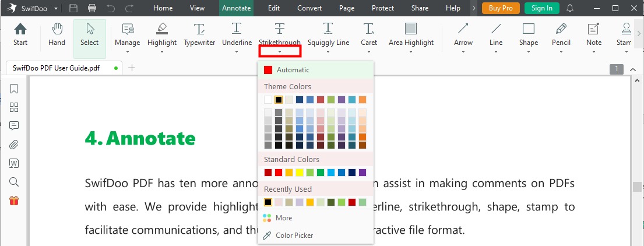Open the Convert tab
644x246 pixels.
click(x=309, y=8)
